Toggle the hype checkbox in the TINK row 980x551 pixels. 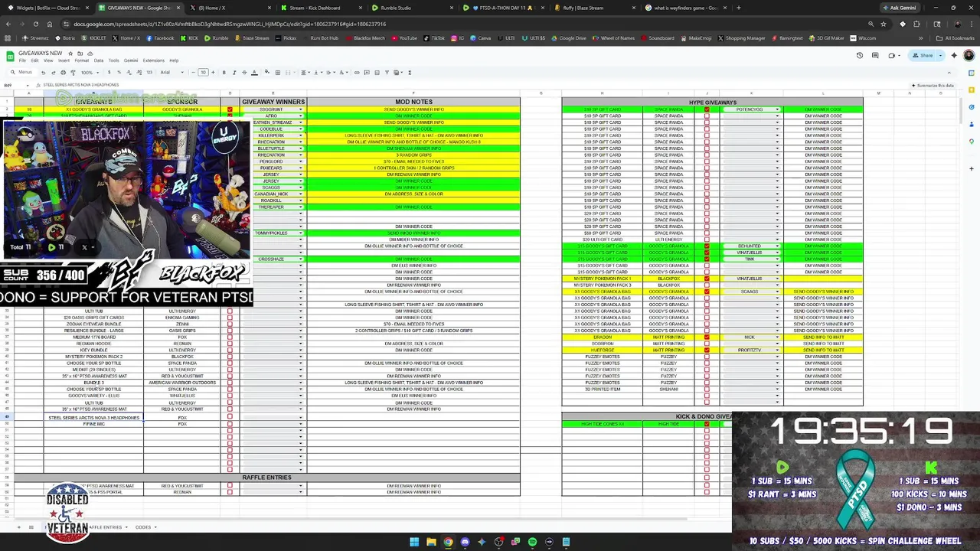click(x=707, y=259)
